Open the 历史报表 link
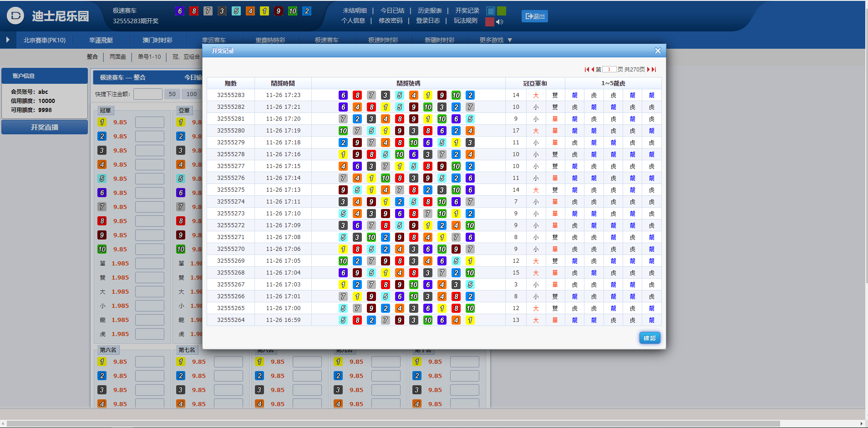 pyautogui.click(x=430, y=10)
